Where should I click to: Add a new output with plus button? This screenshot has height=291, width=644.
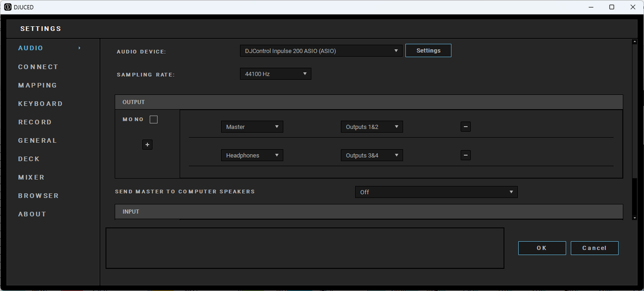pyautogui.click(x=147, y=145)
